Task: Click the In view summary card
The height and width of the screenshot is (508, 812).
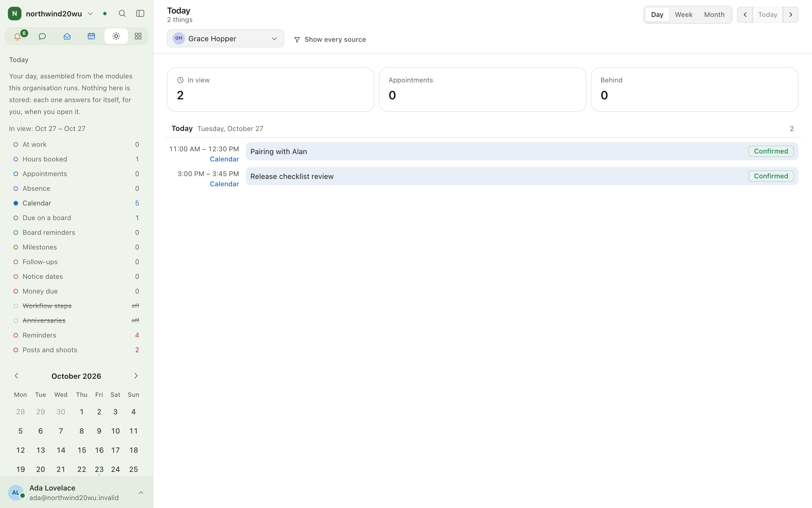Action: click(x=270, y=89)
